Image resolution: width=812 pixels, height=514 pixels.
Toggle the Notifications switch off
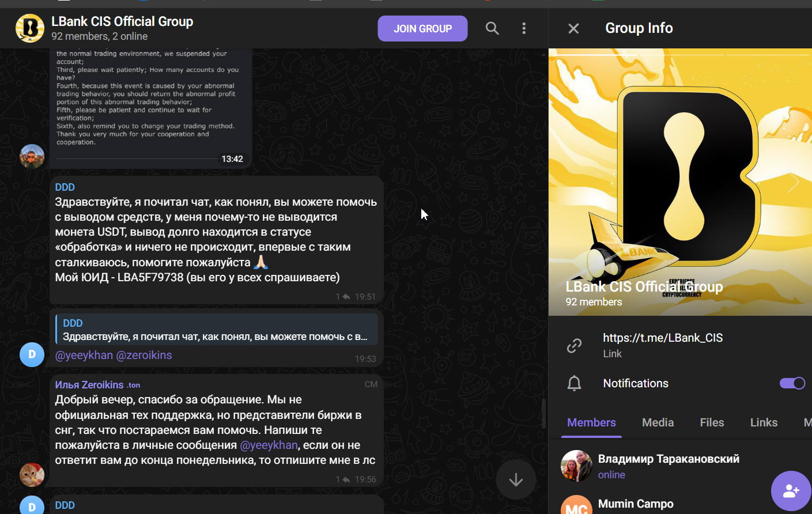[792, 383]
